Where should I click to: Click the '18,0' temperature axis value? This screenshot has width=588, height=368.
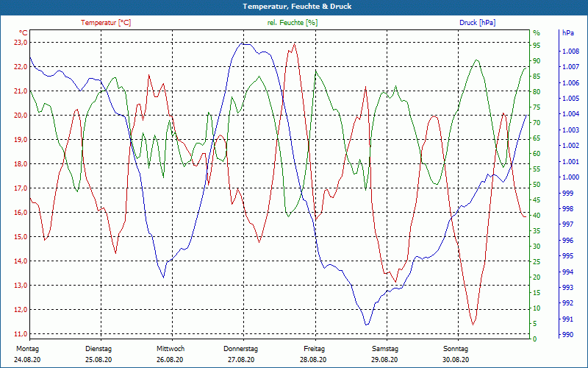(21, 163)
